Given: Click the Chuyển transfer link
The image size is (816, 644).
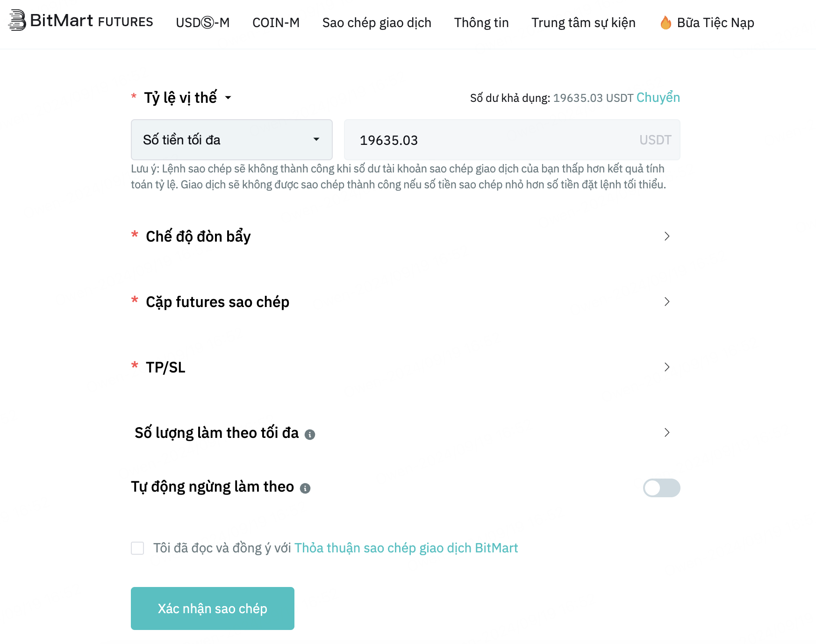Looking at the screenshot, I should pos(658,98).
